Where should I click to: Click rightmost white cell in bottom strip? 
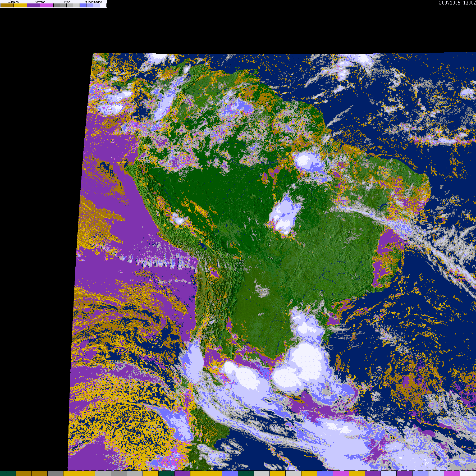pos(468,473)
